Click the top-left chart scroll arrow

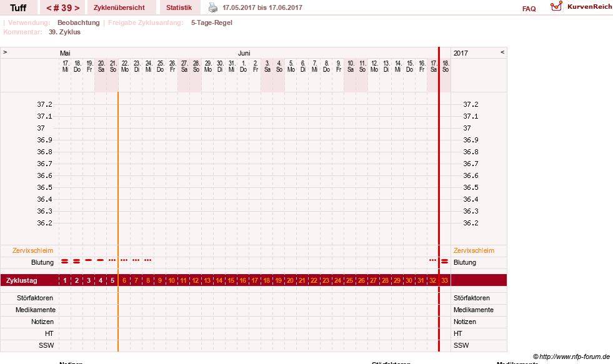(x=5, y=52)
